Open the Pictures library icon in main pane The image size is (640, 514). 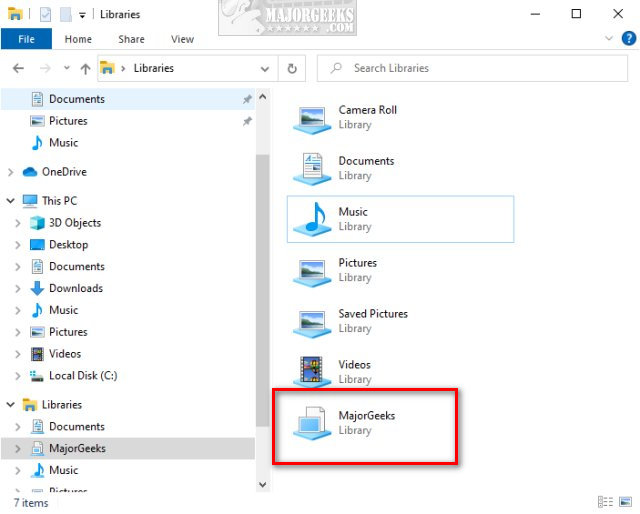tap(312, 272)
